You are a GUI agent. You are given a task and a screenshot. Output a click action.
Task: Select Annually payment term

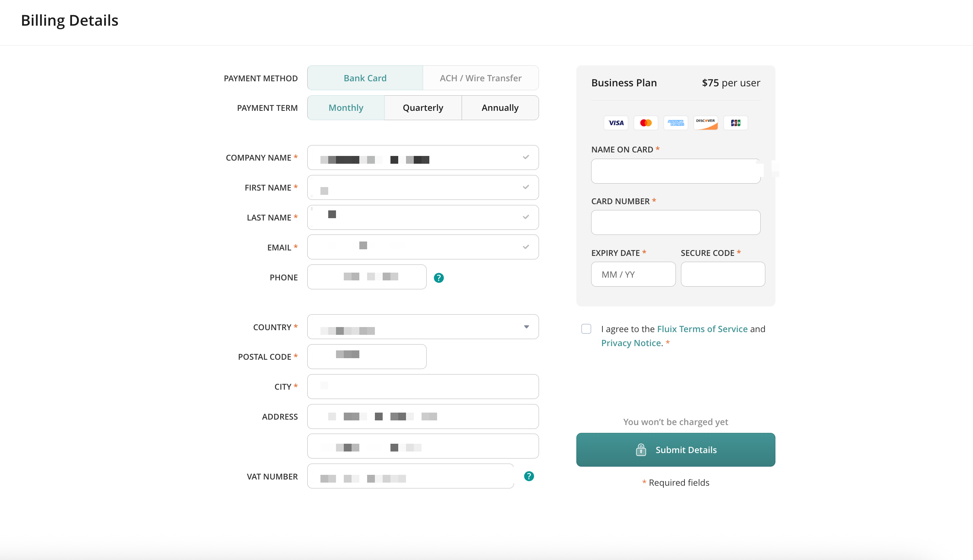click(500, 108)
